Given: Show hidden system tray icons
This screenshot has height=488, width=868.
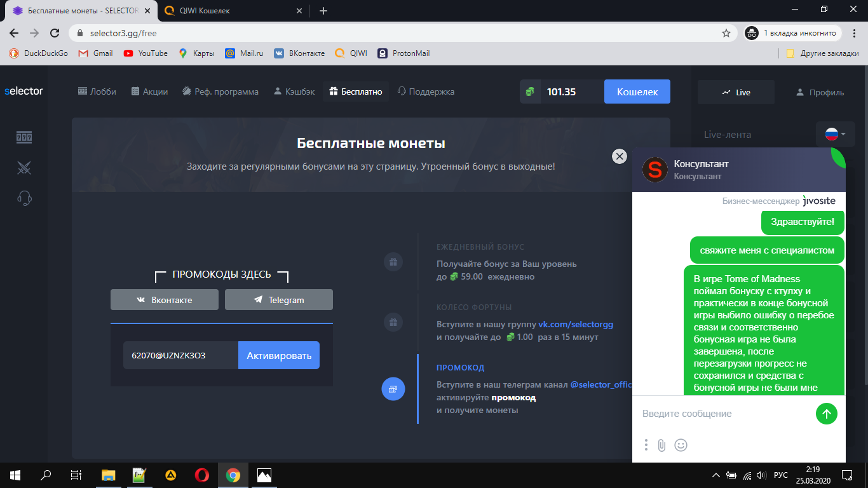Looking at the screenshot, I should pyautogui.click(x=716, y=475).
